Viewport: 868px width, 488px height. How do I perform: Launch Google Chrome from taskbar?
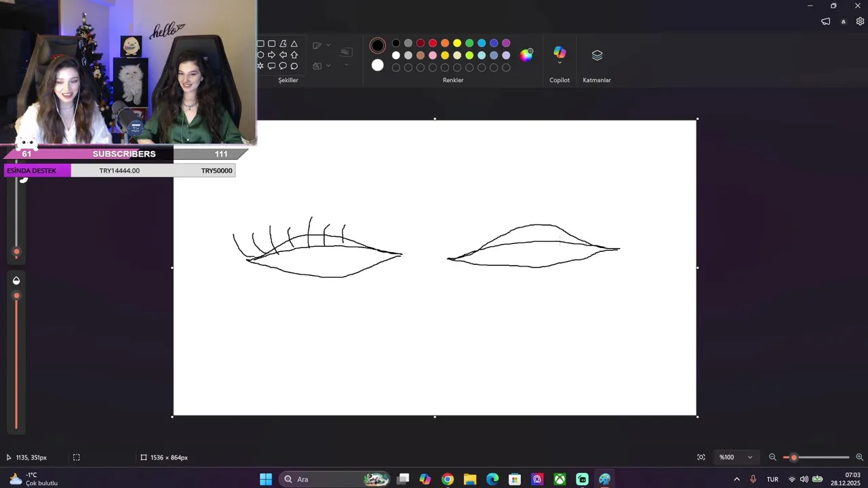pos(448,479)
